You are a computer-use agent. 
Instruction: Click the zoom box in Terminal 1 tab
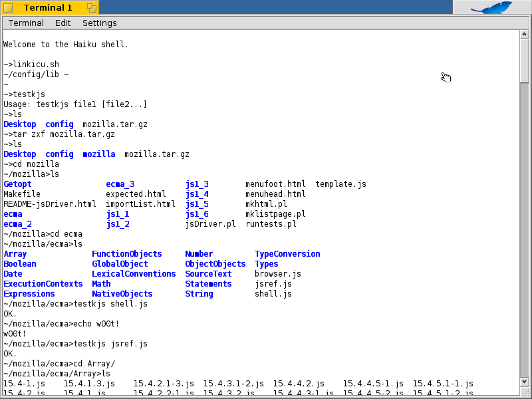(x=92, y=8)
